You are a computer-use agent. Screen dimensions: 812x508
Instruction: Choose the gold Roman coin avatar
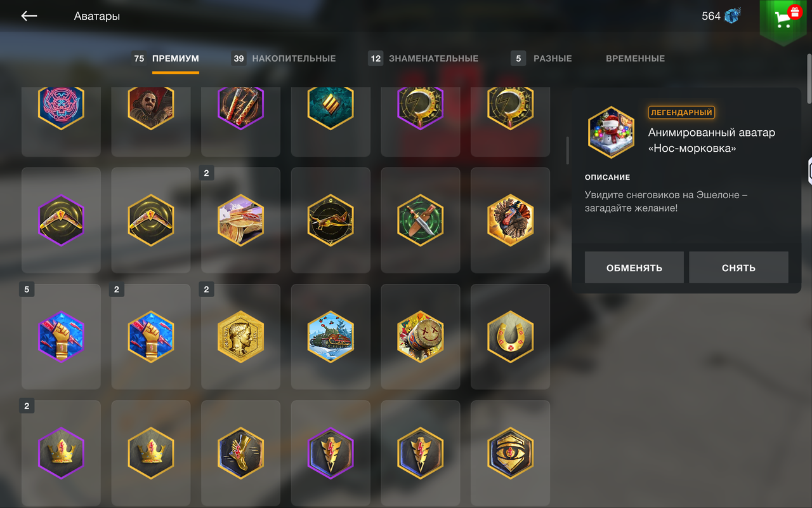pyautogui.click(x=240, y=337)
